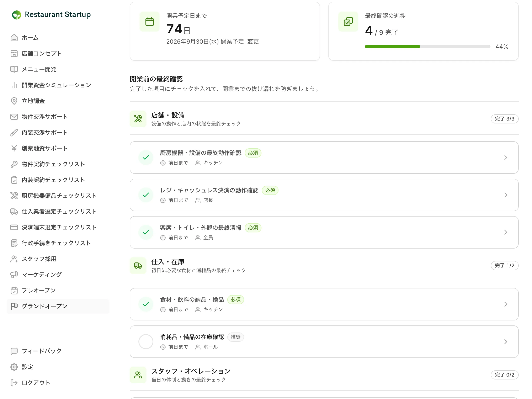Click the calendar-check icon beside プレオープン
The height and width of the screenshot is (399, 532).
(x=14, y=291)
